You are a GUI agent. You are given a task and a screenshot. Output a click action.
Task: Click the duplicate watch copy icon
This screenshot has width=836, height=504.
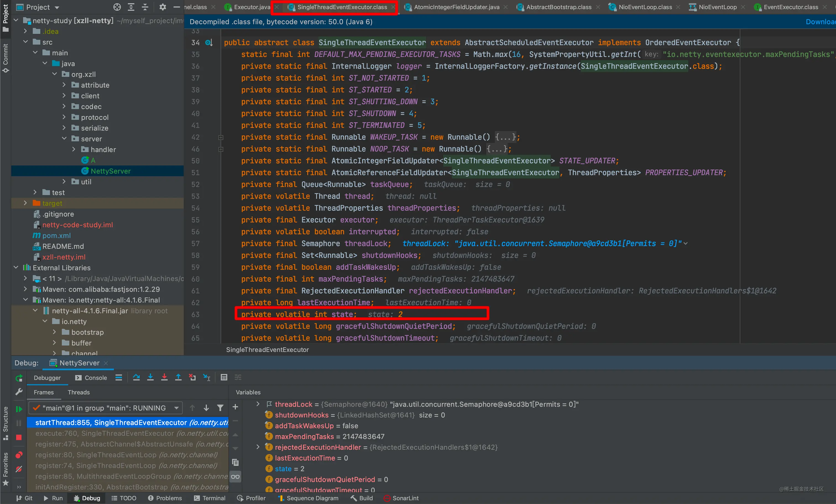[x=235, y=462]
